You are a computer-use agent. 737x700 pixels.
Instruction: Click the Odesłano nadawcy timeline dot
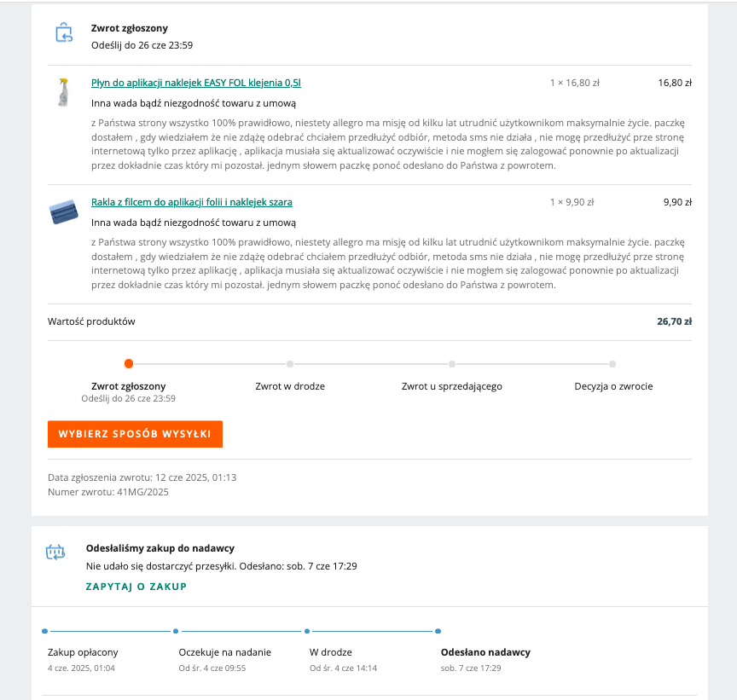pyautogui.click(x=438, y=631)
